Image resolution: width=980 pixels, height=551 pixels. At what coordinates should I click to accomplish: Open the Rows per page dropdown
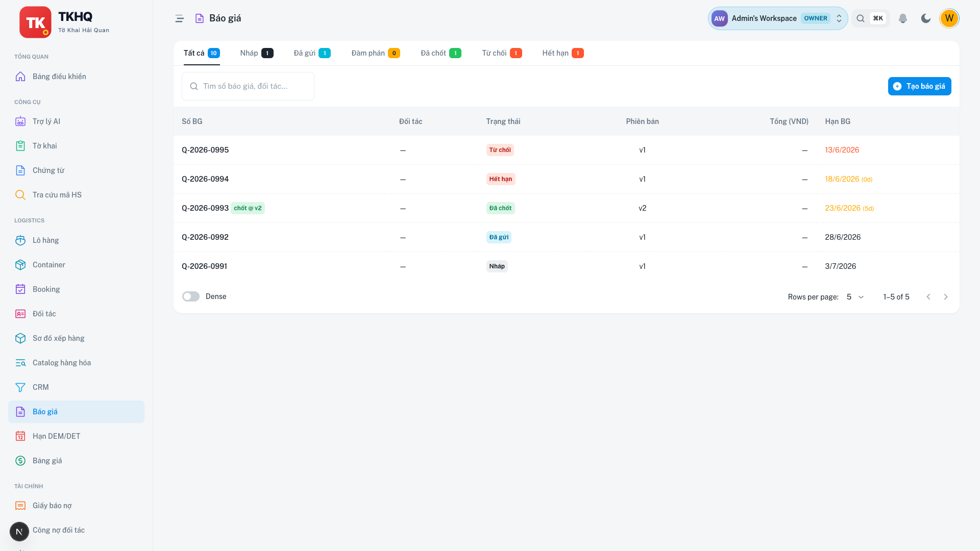pos(855,297)
